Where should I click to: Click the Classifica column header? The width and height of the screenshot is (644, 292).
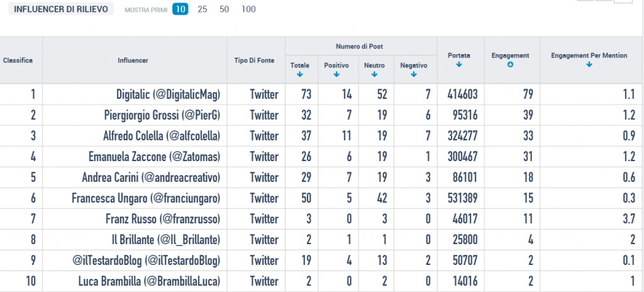click(x=18, y=60)
